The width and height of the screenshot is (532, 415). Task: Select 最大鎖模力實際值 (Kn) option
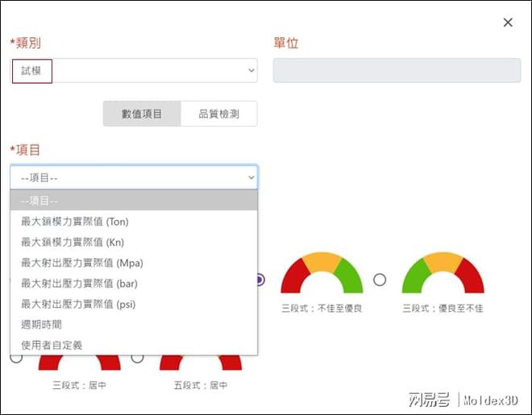(134, 242)
